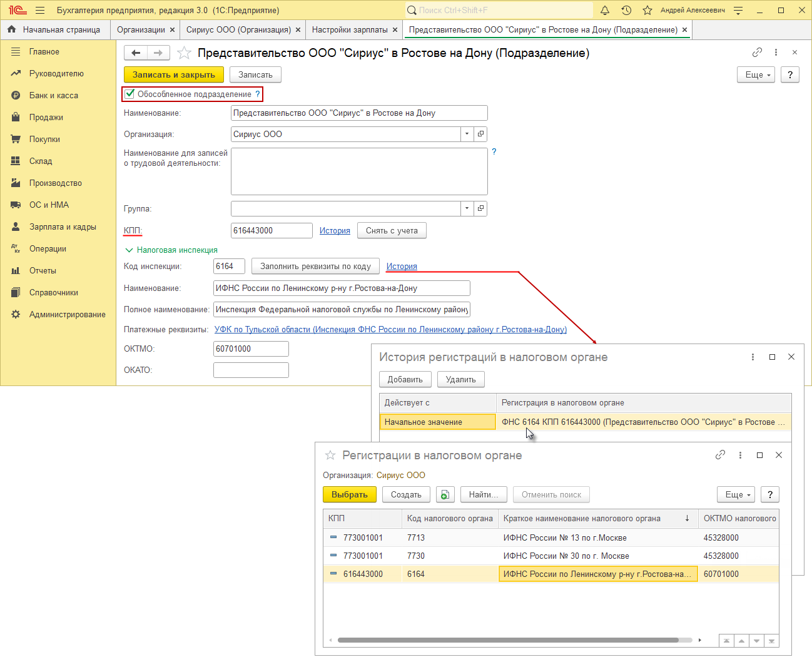The height and width of the screenshot is (657, 812).
Task: Add subdivision form to favorites star
Action: point(184,53)
